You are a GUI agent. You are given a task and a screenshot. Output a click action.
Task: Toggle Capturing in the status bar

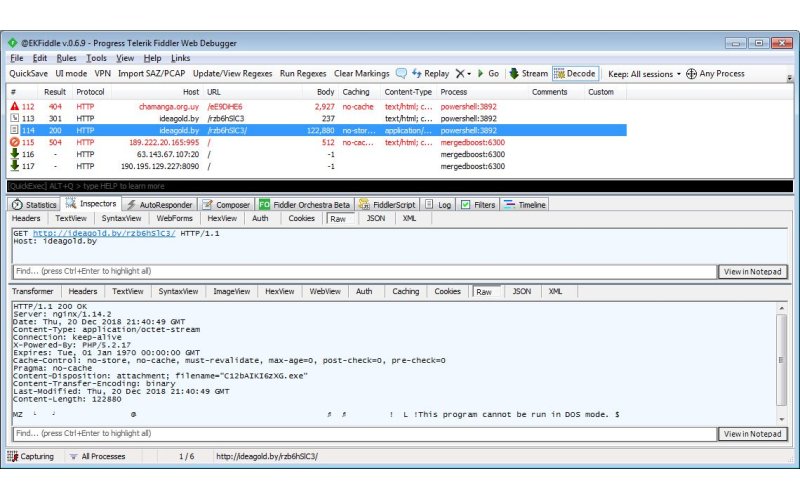[x=30, y=456]
